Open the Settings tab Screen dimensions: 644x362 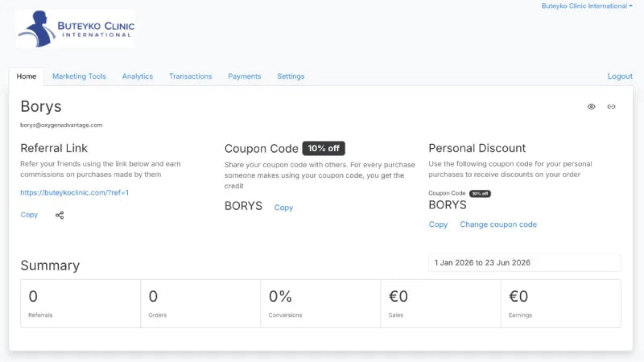pos(291,76)
